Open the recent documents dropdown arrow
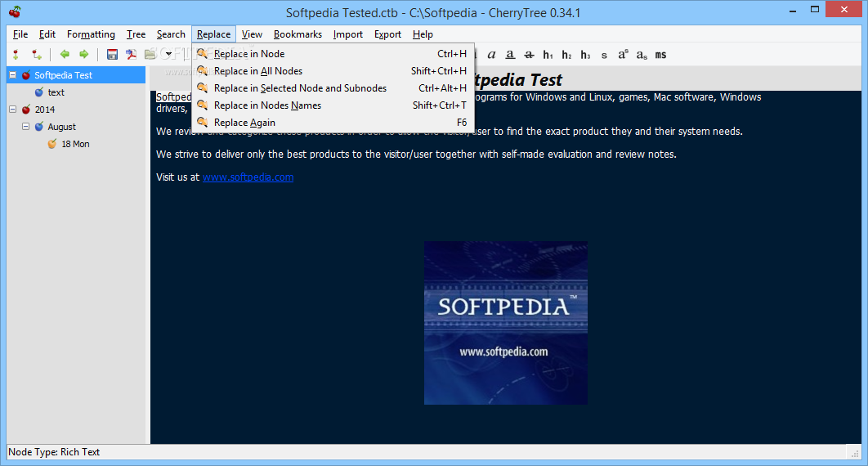This screenshot has width=868, height=466. 168,54
